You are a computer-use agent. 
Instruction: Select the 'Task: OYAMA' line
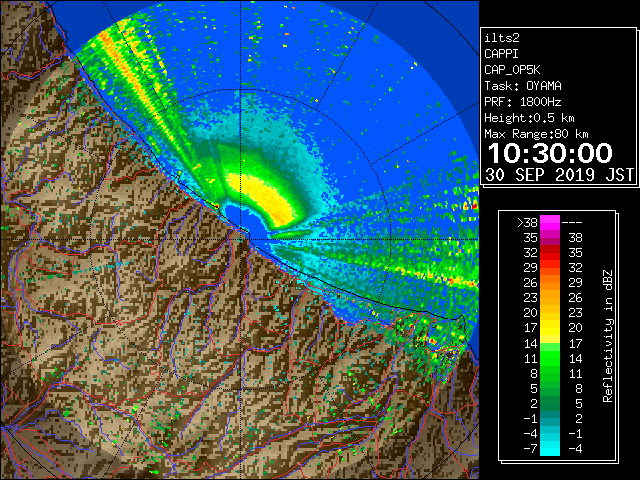click(x=523, y=86)
